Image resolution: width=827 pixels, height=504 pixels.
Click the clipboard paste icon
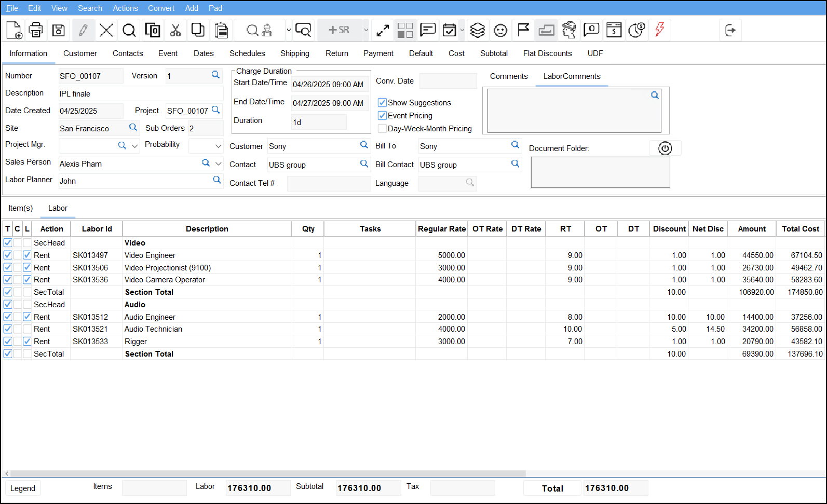[221, 30]
